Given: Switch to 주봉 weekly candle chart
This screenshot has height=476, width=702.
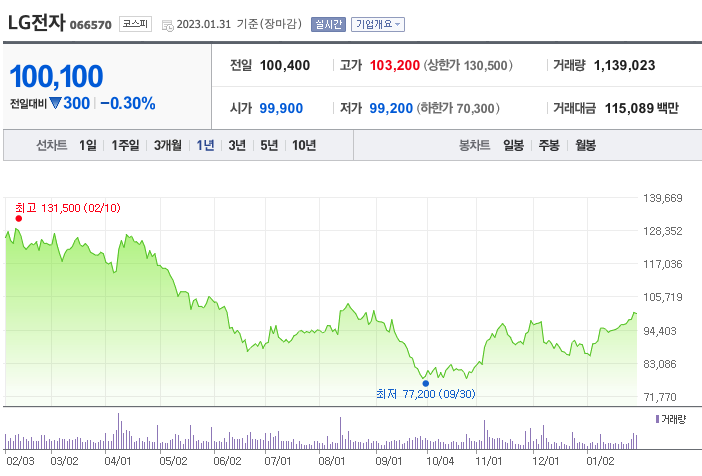Looking at the screenshot, I should [549, 145].
